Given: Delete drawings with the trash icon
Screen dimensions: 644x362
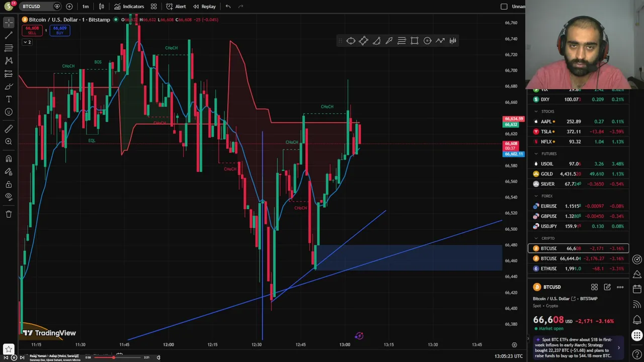Looking at the screenshot, I should tap(9, 214).
